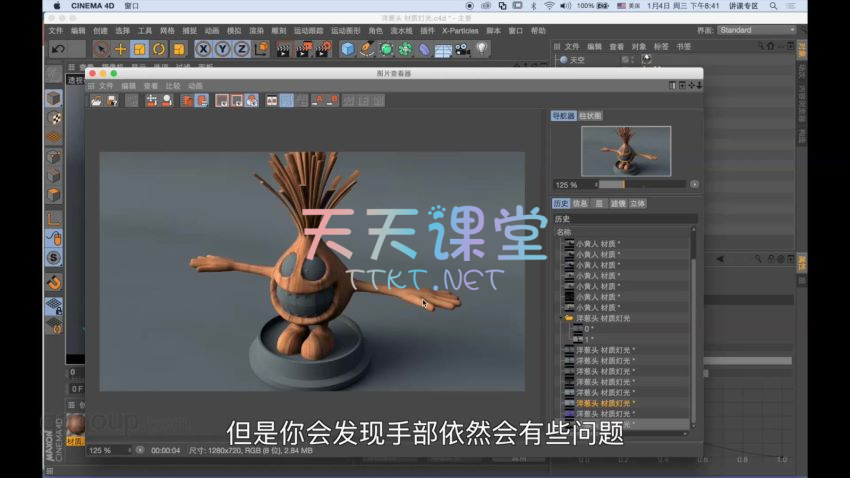Click open image icon in Picture Viewer
The width and height of the screenshot is (850, 478).
coord(96,100)
